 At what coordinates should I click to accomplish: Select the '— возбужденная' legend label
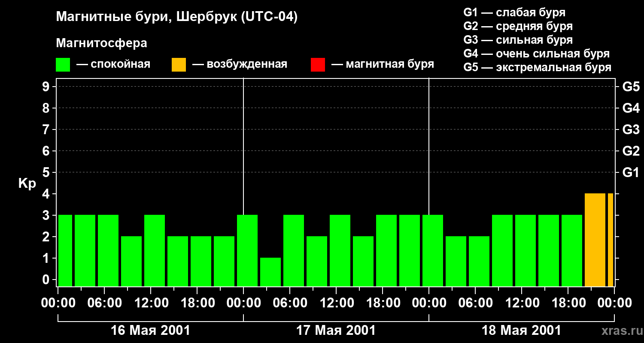[x=240, y=64]
